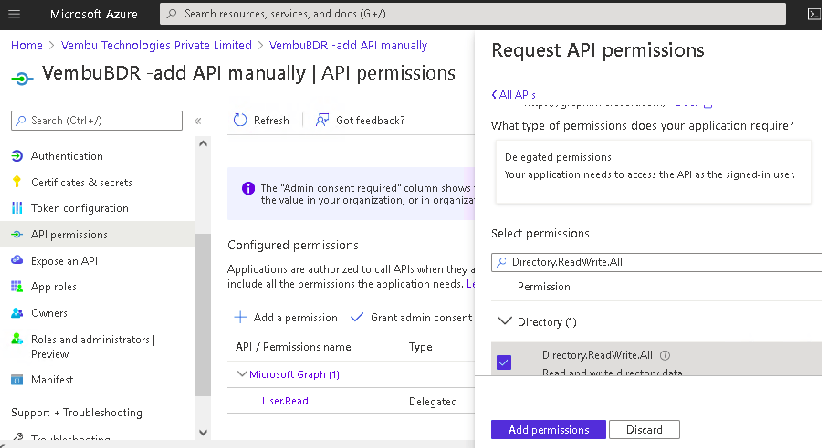Open the Microsoft Graph (1) link
This screenshot has height=448, width=822.
(x=294, y=374)
